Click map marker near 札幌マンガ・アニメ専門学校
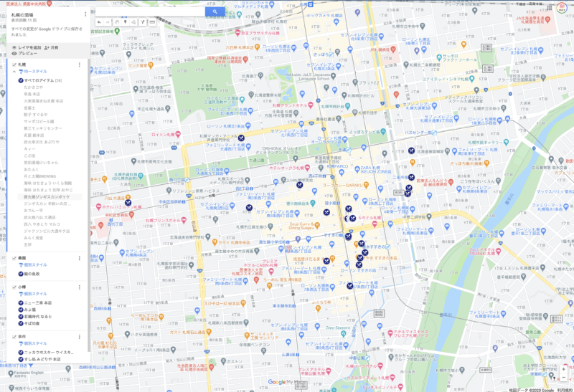This screenshot has height=392, width=574. tap(241, 138)
